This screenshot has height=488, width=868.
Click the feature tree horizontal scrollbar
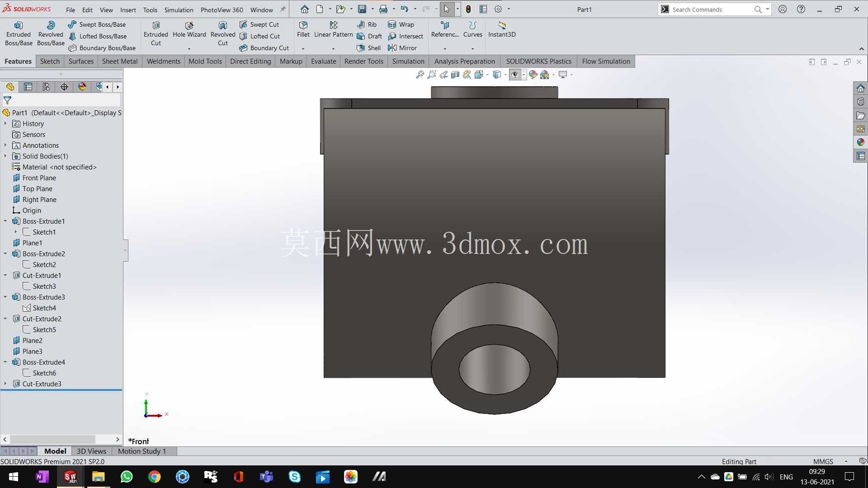(61, 439)
